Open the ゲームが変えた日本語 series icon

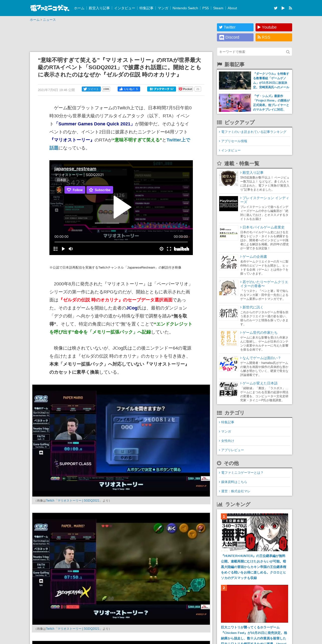point(228,389)
